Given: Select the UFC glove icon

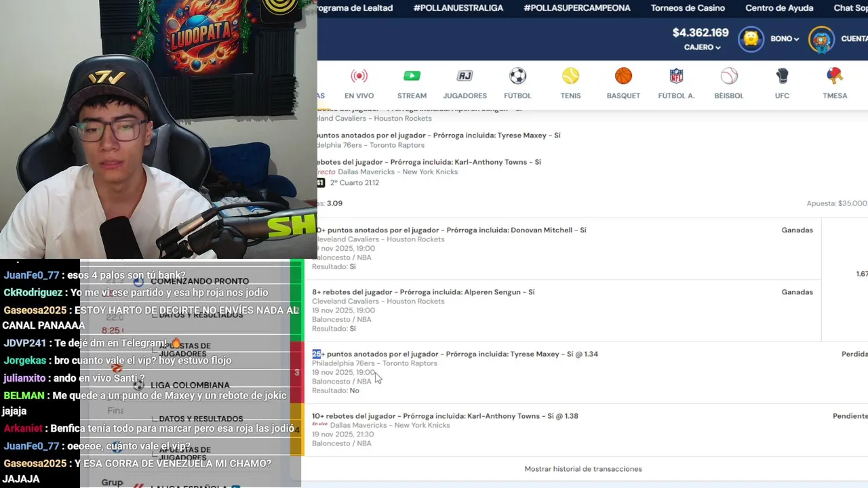Looking at the screenshot, I should pyautogui.click(x=782, y=76).
